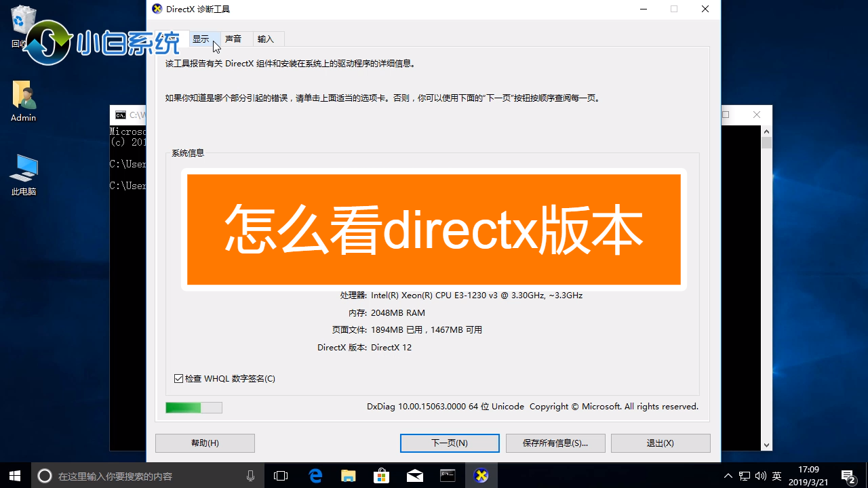Click the Cortana search box
868x488 pixels.
pyautogui.click(x=146, y=476)
